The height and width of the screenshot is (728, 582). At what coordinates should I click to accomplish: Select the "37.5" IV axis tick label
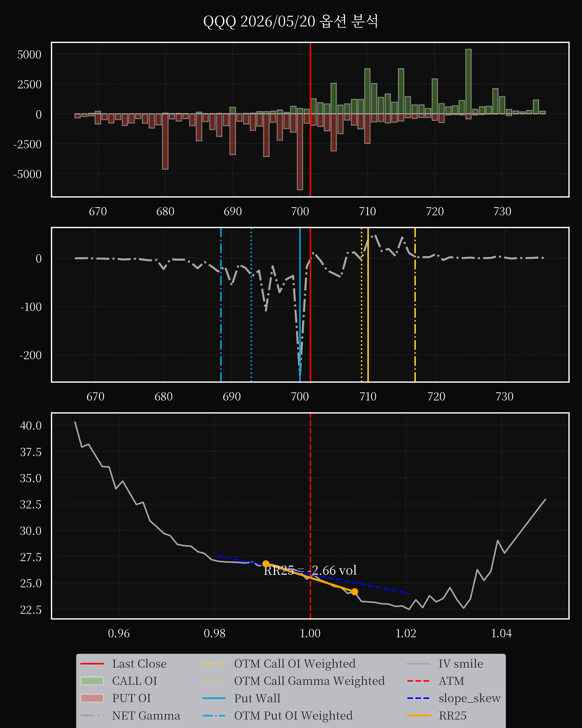[x=31, y=452]
